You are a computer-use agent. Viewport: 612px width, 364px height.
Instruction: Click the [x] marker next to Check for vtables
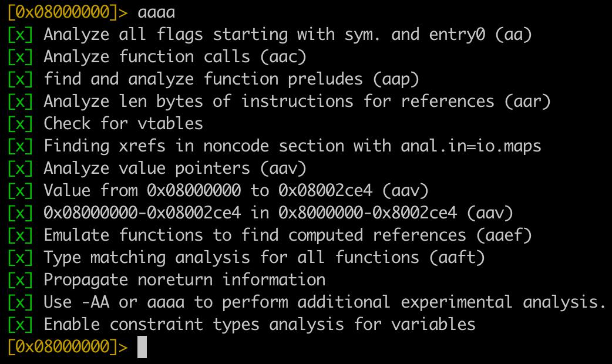(x=21, y=124)
